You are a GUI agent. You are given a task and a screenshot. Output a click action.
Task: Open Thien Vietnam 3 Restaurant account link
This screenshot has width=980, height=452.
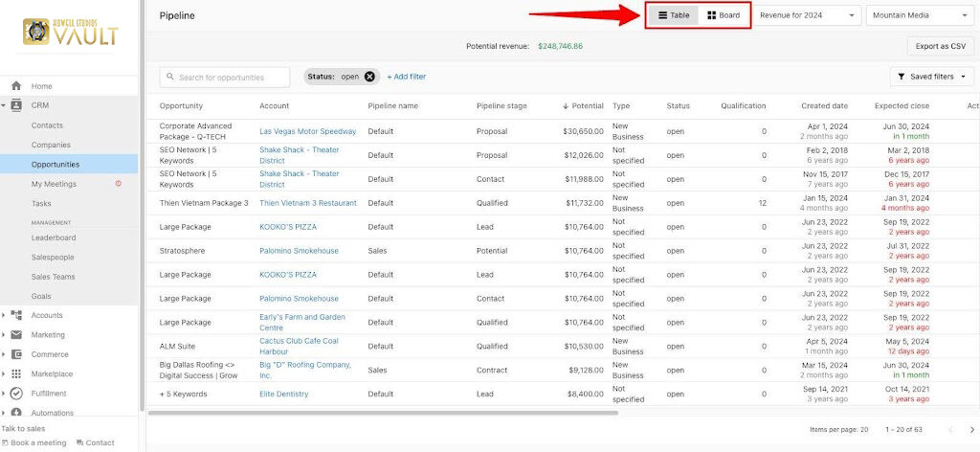308,203
